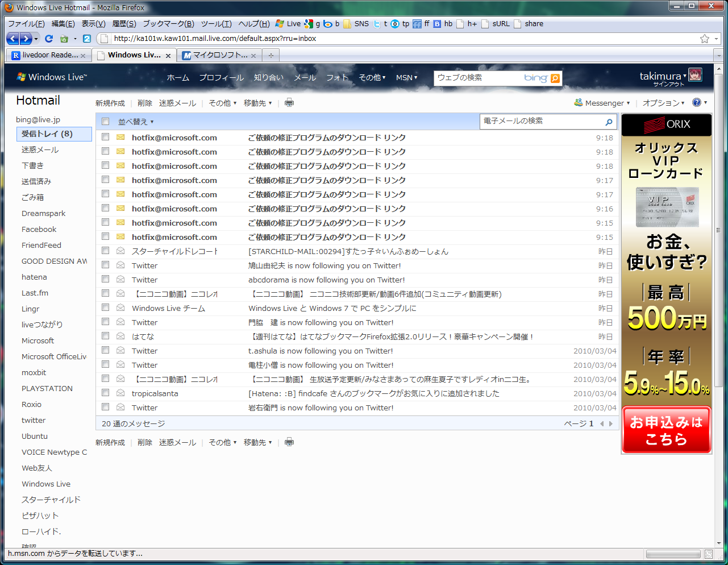The image size is (728, 565).
Task: Open a new tab with the plus button
Action: click(271, 55)
